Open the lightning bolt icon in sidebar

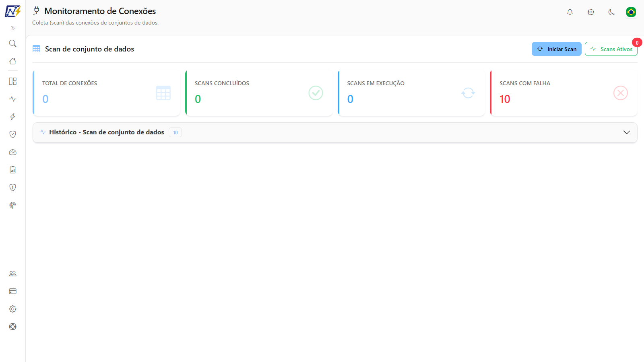[13, 117]
